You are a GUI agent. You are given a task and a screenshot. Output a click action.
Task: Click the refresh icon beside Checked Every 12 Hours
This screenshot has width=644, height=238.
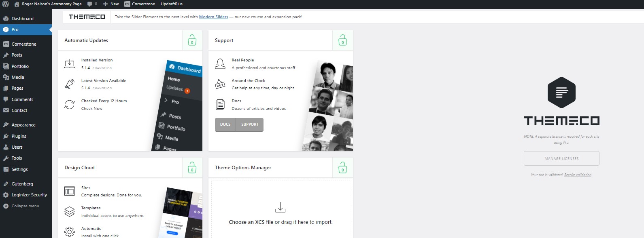click(70, 104)
